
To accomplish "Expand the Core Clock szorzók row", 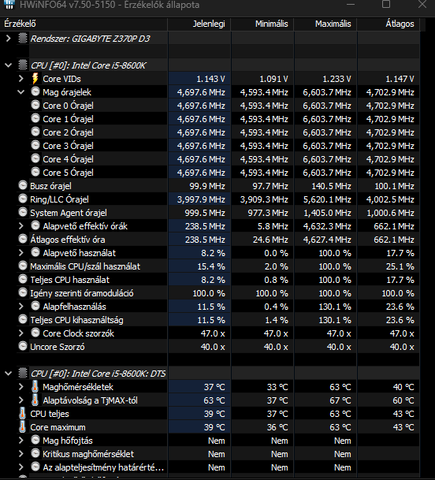I will coord(21,333).
